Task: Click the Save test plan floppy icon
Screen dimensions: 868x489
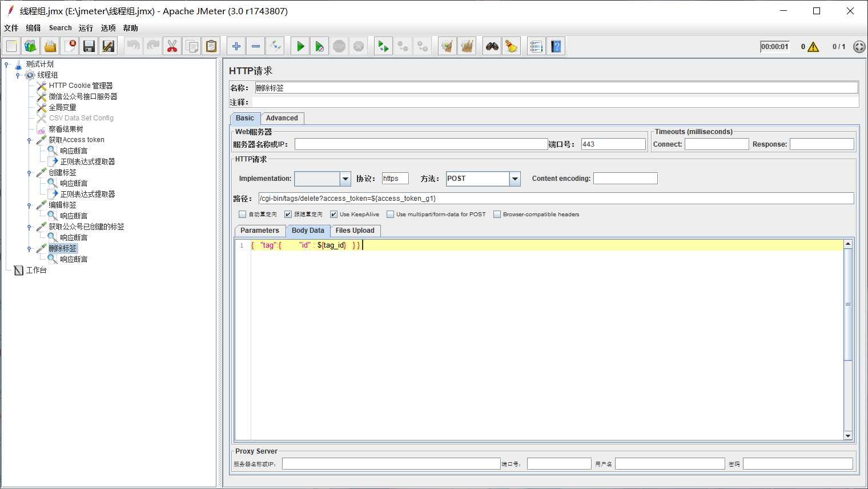Action: coord(89,46)
